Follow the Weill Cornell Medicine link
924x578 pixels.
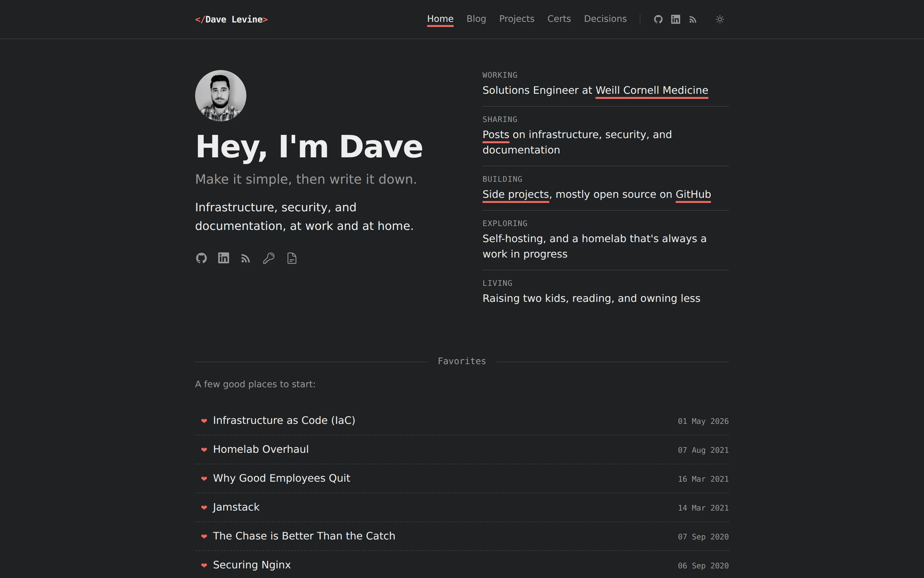[x=652, y=91]
